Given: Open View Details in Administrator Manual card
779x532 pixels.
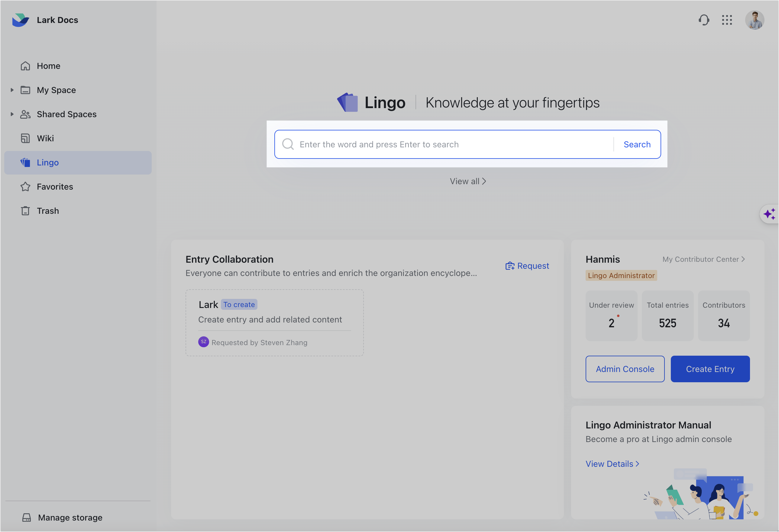Looking at the screenshot, I should click(613, 463).
